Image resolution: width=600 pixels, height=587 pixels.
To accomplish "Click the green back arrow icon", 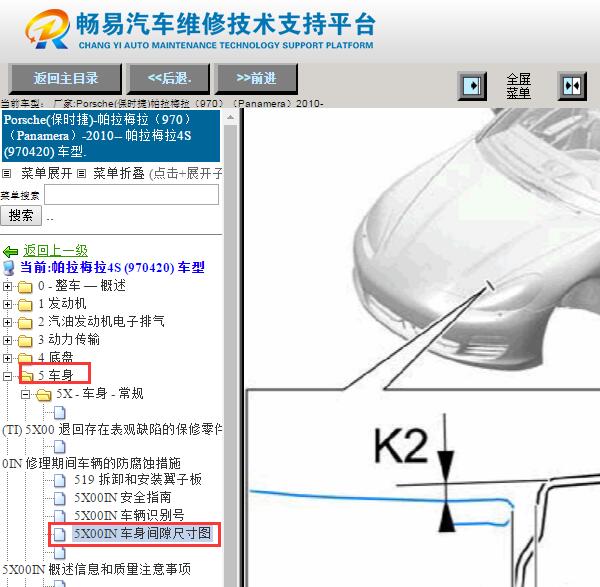I will (x=10, y=252).
